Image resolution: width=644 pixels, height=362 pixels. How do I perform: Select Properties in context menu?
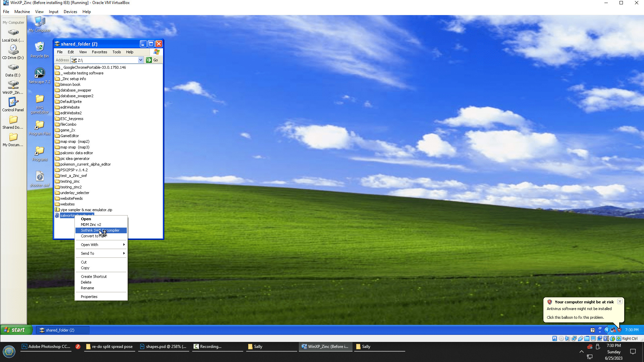point(89,297)
